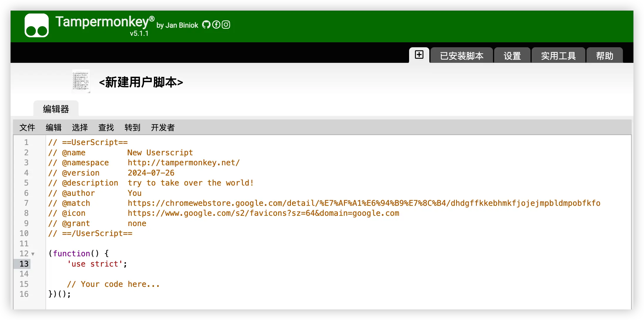Click the 'by Jan Biniok' link
644x320 pixels.
tap(177, 25)
